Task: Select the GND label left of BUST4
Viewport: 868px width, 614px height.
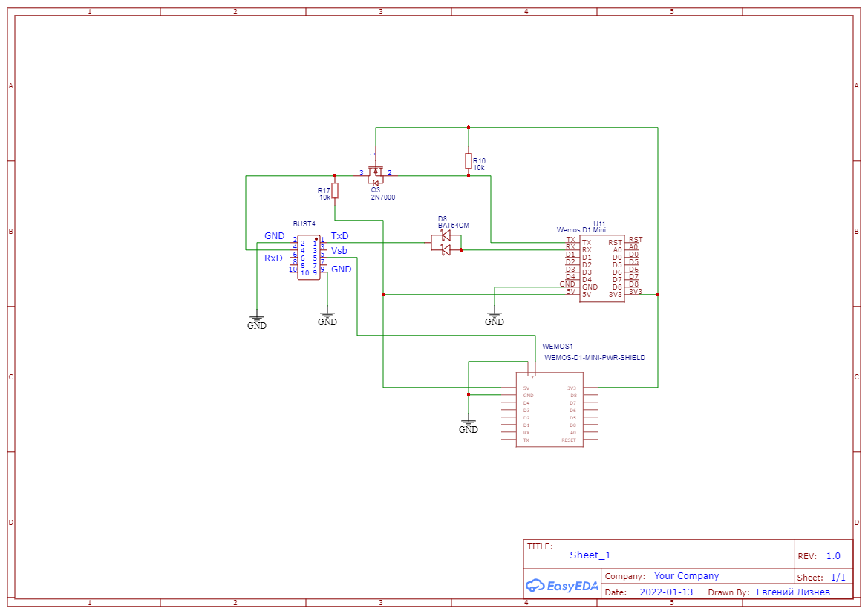Action: (275, 236)
